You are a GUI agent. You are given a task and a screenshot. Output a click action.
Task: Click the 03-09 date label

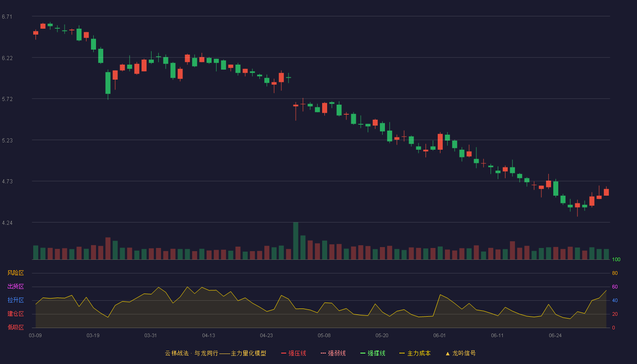coord(35,335)
